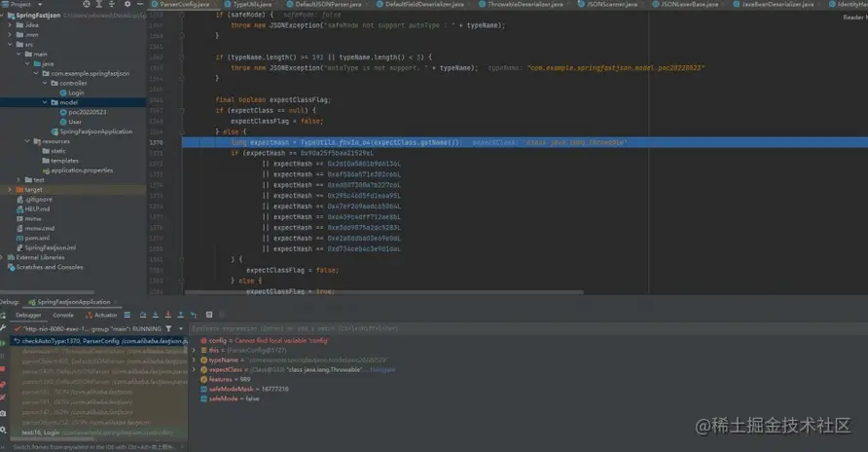Switch to the Console tab
The width and height of the screenshot is (868, 452).
tap(63, 316)
